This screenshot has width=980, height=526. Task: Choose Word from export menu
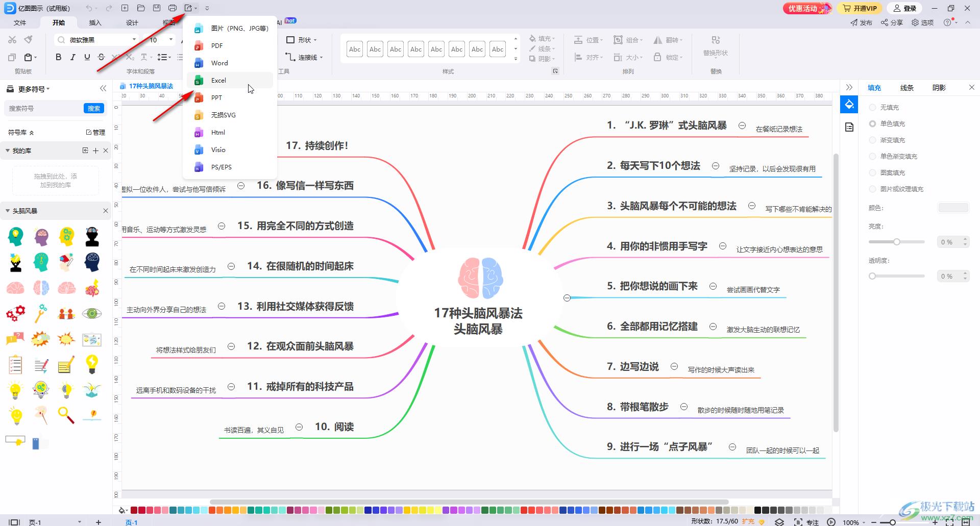pyautogui.click(x=230, y=63)
